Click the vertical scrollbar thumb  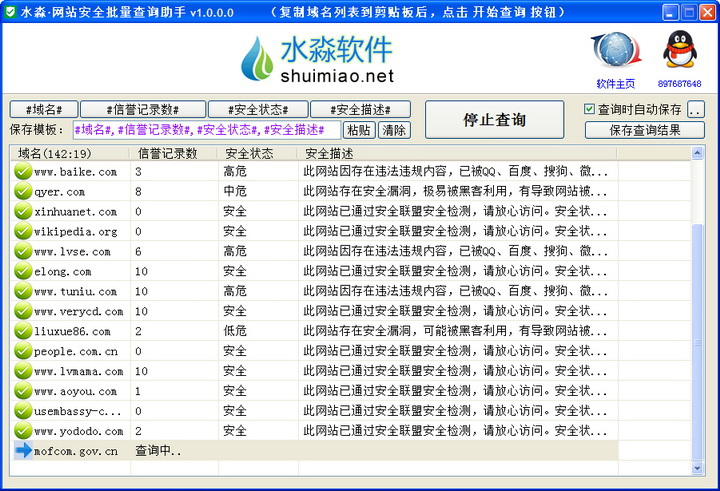pos(697,341)
